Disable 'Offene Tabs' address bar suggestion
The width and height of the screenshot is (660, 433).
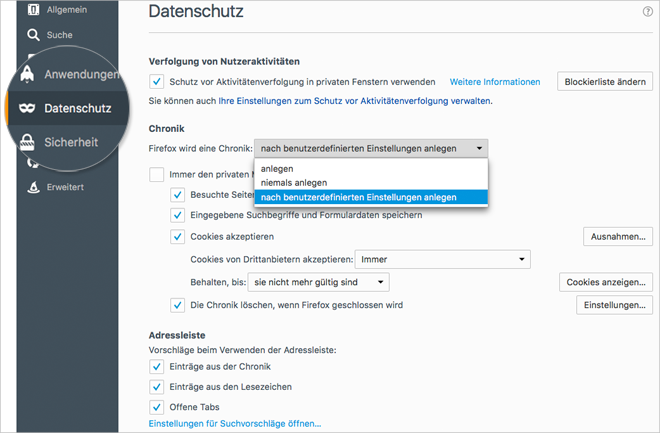click(156, 407)
